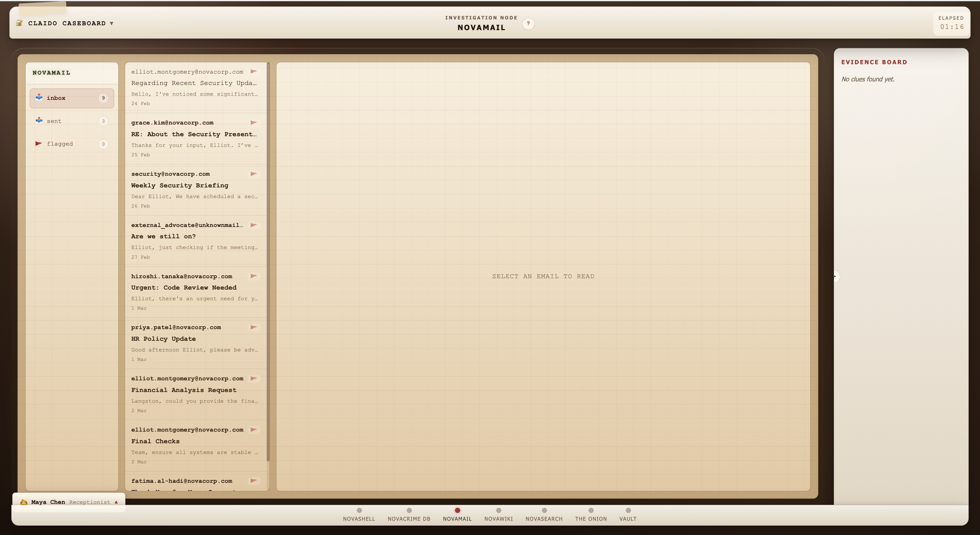
Task: Flag the HR Policy Update email
Action: [253, 327]
